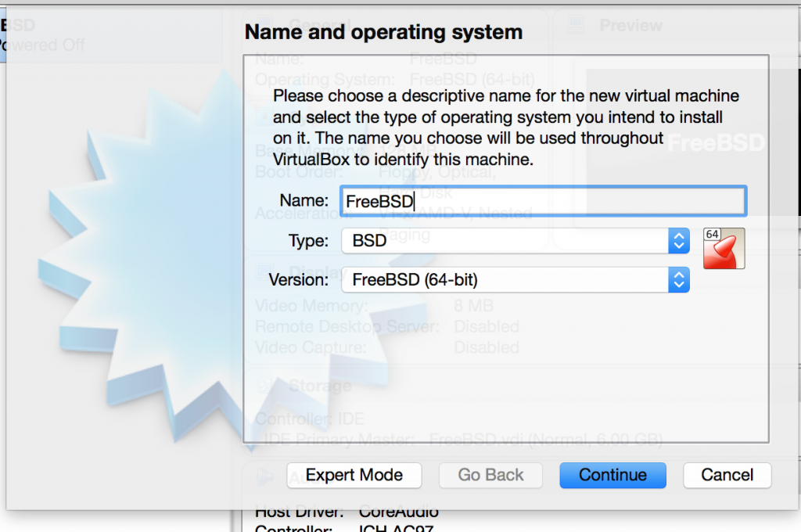Click the faded Audio section speaker icon

click(x=265, y=475)
